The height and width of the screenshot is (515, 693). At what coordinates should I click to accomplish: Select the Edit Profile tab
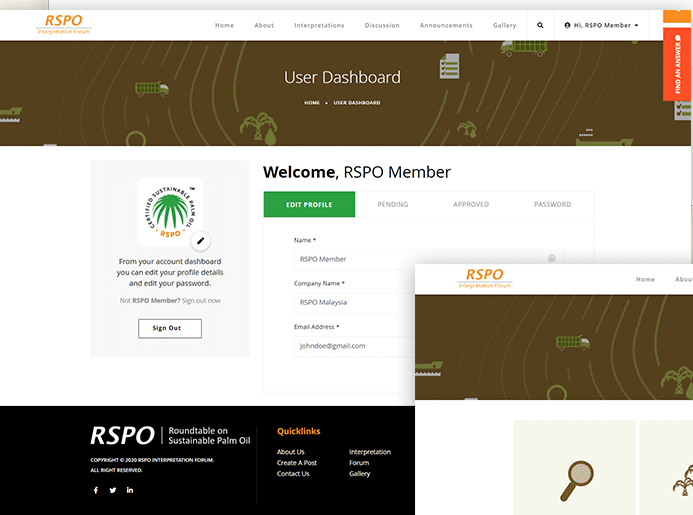pos(309,204)
